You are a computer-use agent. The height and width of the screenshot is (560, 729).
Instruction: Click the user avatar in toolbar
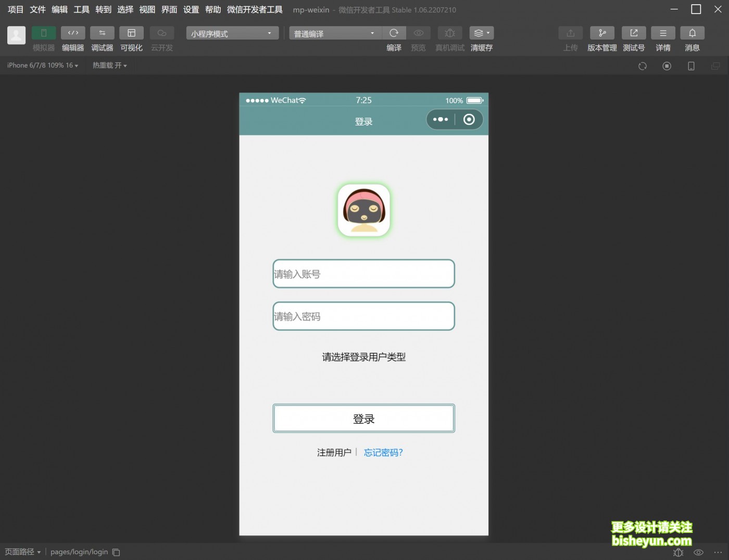(x=16, y=35)
